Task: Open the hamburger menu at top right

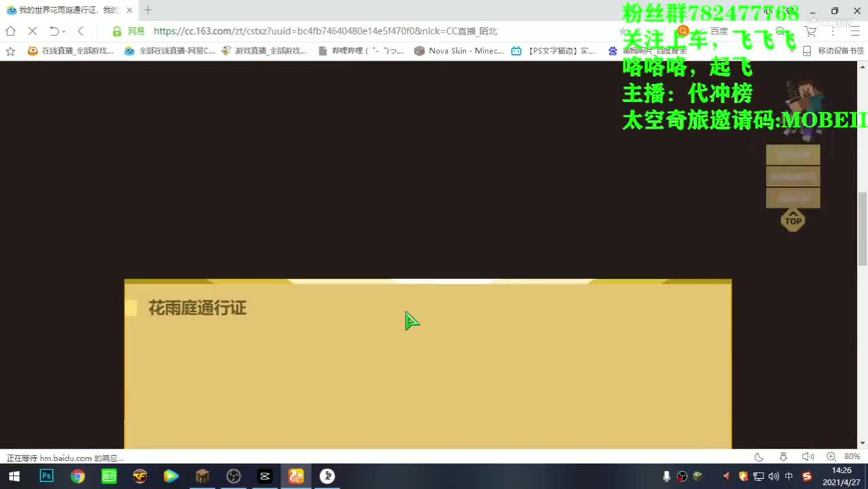Action: pyautogui.click(x=855, y=31)
